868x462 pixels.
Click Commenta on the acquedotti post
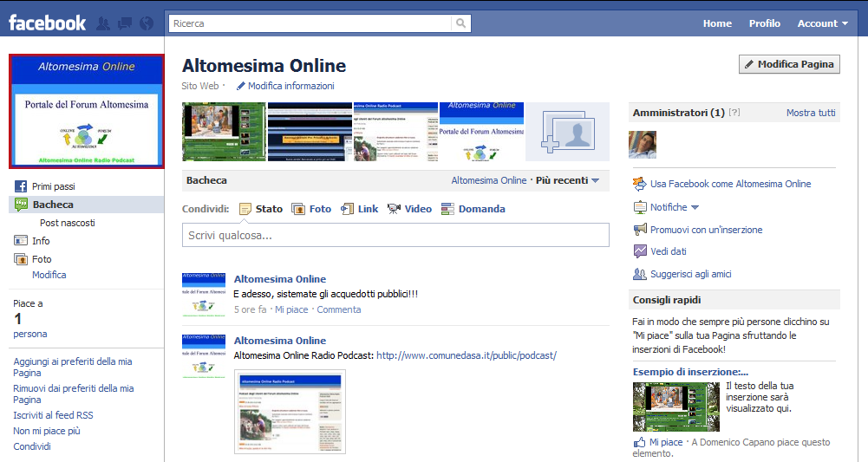[339, 309]
